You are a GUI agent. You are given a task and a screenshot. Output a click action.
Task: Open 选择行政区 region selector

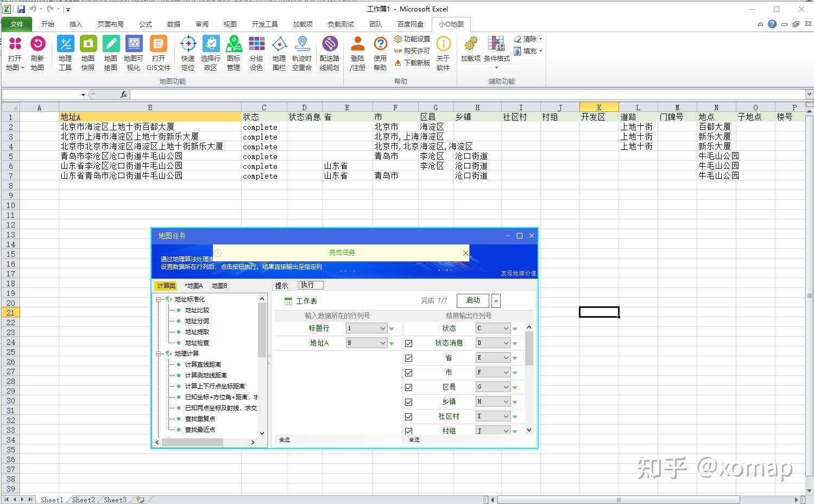211,53
